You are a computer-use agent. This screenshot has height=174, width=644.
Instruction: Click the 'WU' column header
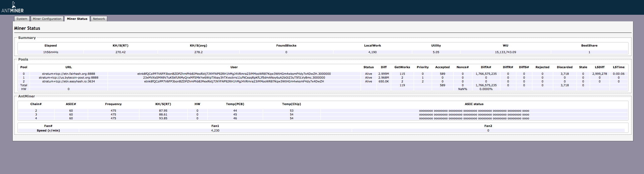506,46
